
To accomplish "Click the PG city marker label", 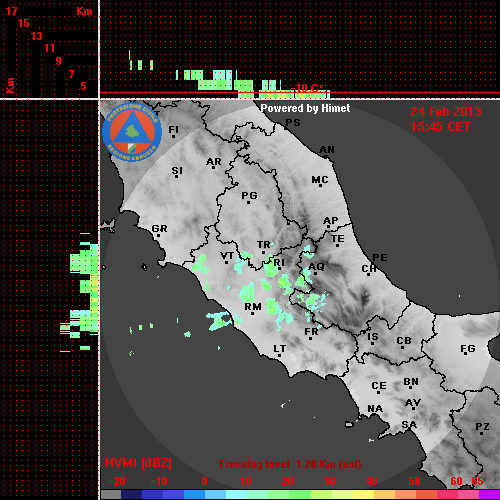I will tap(249, 196).
